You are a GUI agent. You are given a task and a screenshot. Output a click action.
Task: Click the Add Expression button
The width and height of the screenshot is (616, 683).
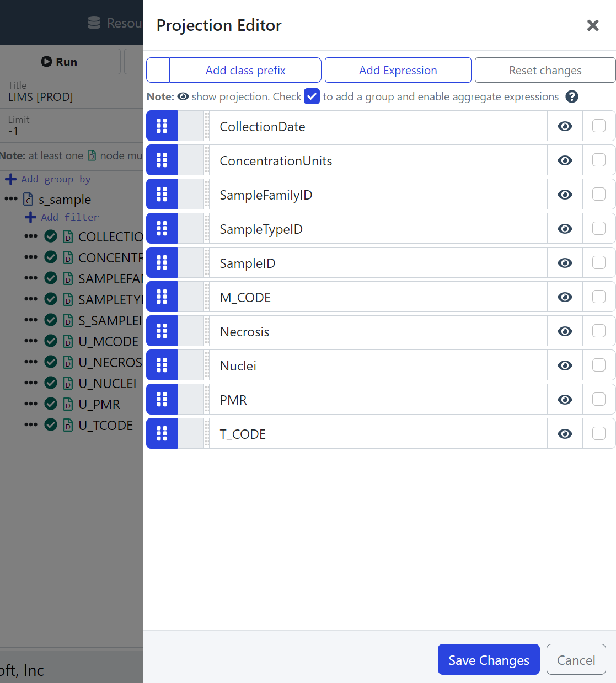click(398, 71)
